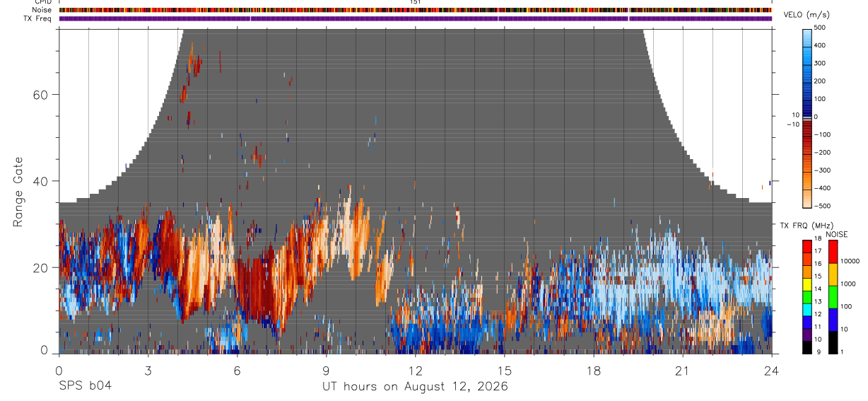Click the SPS b04 label

pos(84,387)
